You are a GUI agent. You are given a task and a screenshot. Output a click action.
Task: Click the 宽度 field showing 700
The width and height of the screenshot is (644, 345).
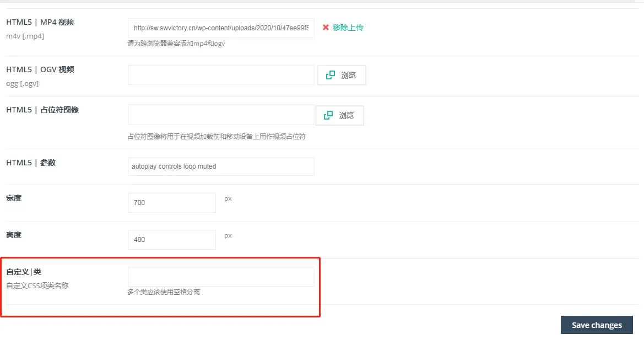172,202
